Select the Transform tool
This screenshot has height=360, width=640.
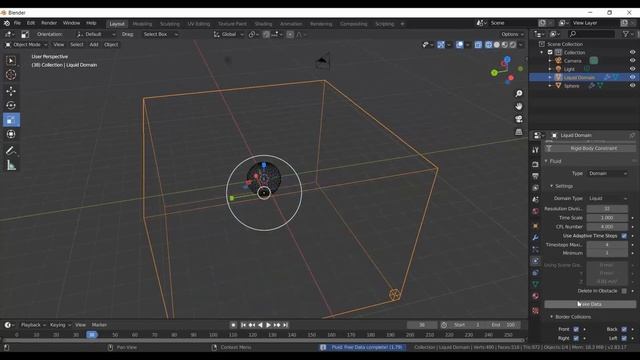[11, 134]
